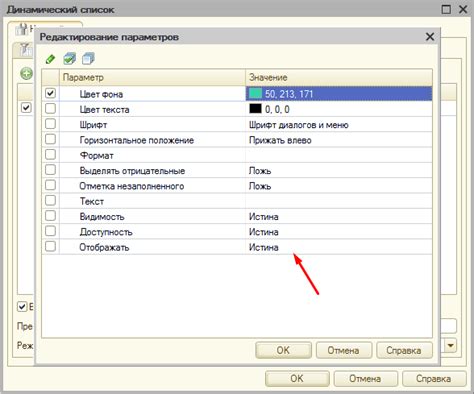The width and height of the screenshot is (474, 394).
Task: Toggle the checked row checkbox in Динамический список table
Action: pos(26,108)
